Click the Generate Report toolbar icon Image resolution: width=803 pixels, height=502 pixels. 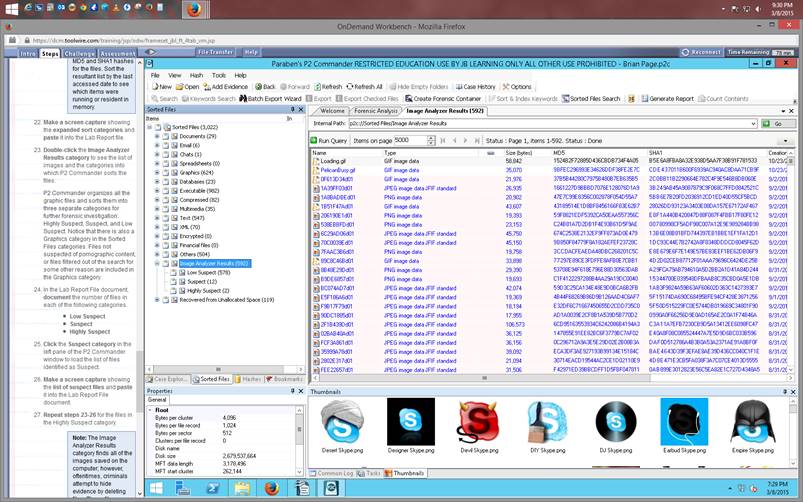pyautogui.click(x=645, y=98)
